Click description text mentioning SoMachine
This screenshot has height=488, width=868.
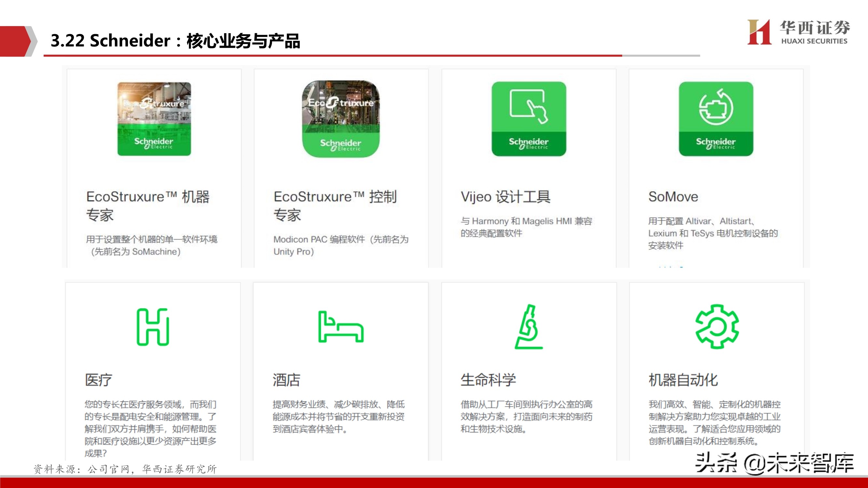pyautogui.click(x=152, y=246)
